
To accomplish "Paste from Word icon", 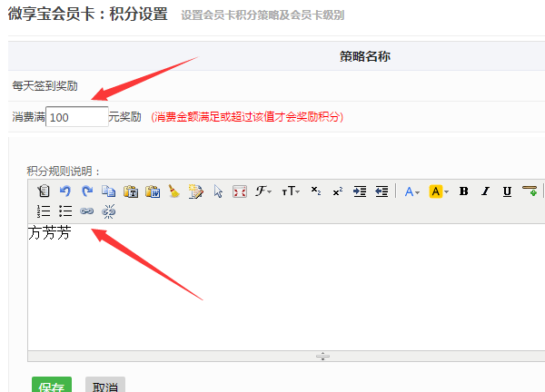I will tap(153, 191).
